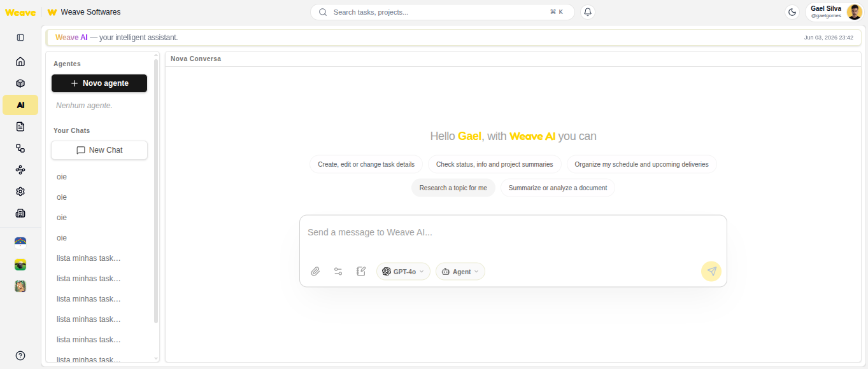Collapse the left sidebar panel icon
868x369 pixels.
pos(20,38)
